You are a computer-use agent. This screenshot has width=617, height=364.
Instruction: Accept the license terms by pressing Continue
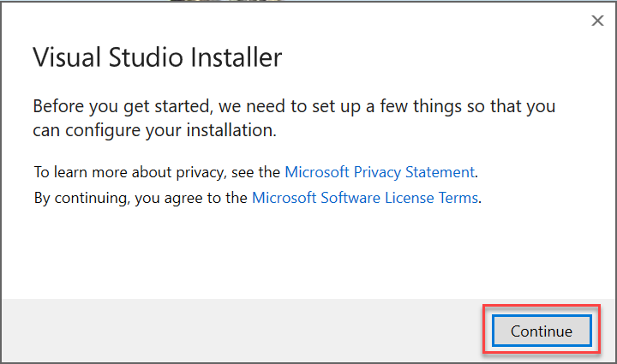pyautogui.click(x=542, y=331)
